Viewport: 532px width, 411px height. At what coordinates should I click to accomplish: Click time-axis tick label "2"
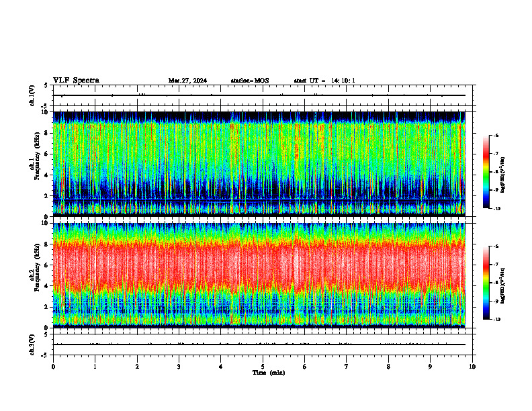[137, 367]
